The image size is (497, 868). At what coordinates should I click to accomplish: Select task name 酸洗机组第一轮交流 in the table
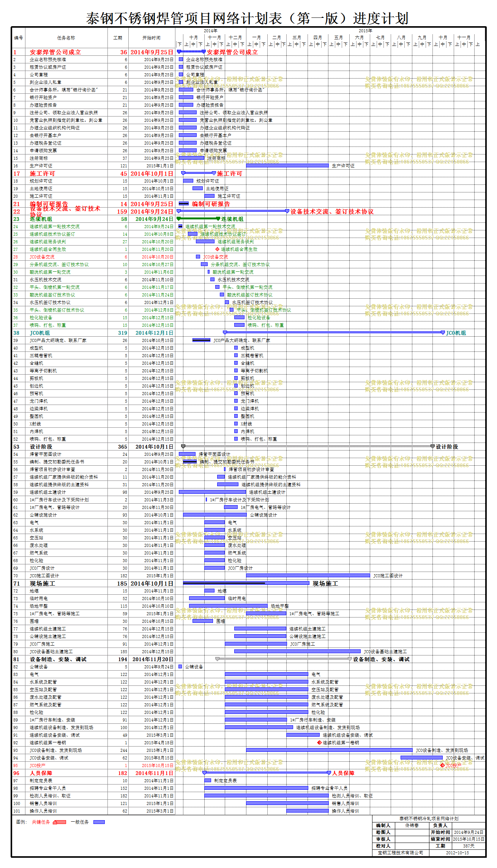50,272
